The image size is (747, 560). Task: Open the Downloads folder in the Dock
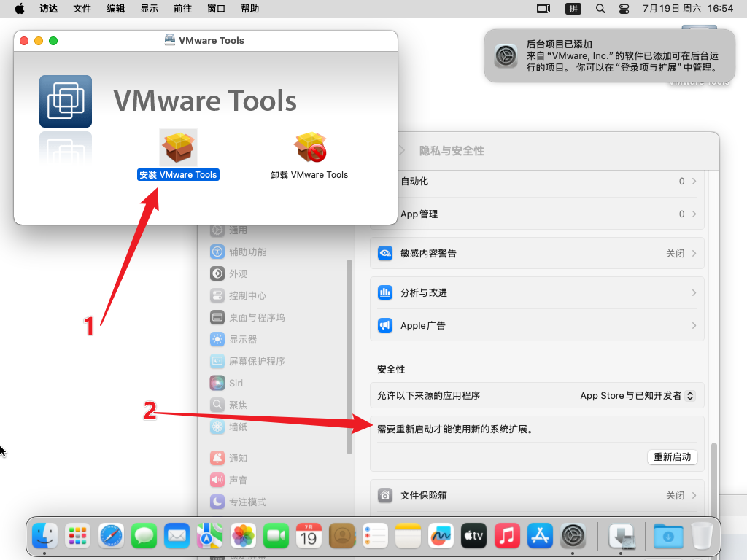pos(668,536)
